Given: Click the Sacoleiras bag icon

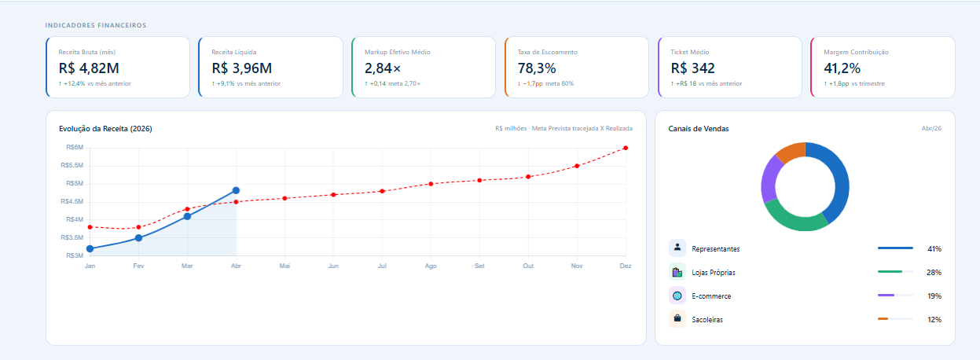Looking at the screenshot, I should [677, 319].
